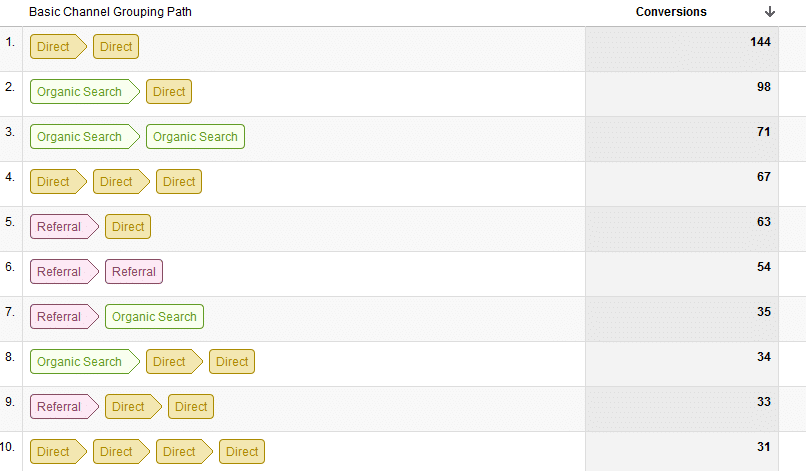
Task: Click Organic Search chip in row 2
Action: click(x=85, y=92)
